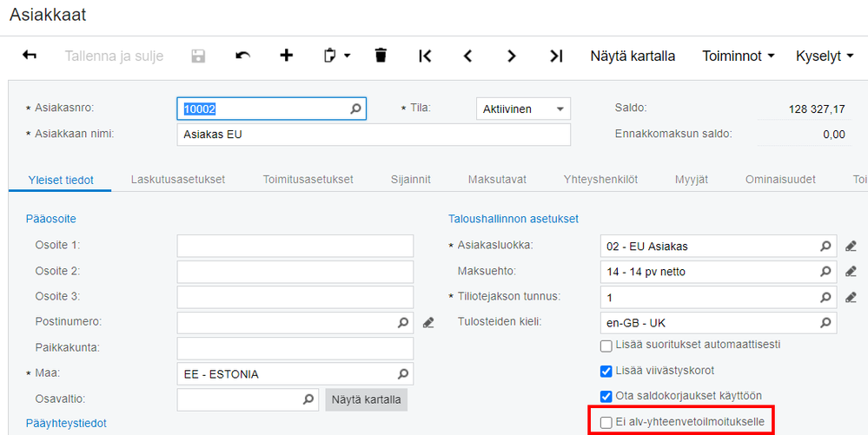Switch to the Laskutusasetukset tab

[x=178, y=180]
